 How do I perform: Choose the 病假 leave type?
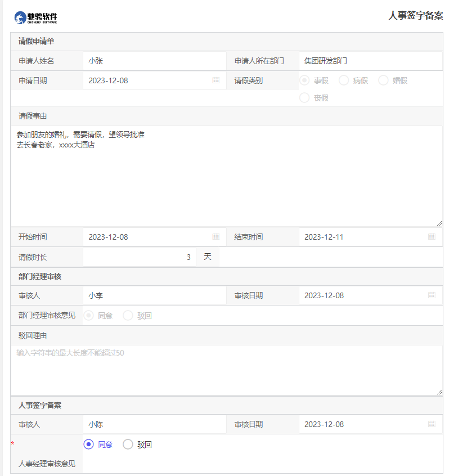point(344,80)
